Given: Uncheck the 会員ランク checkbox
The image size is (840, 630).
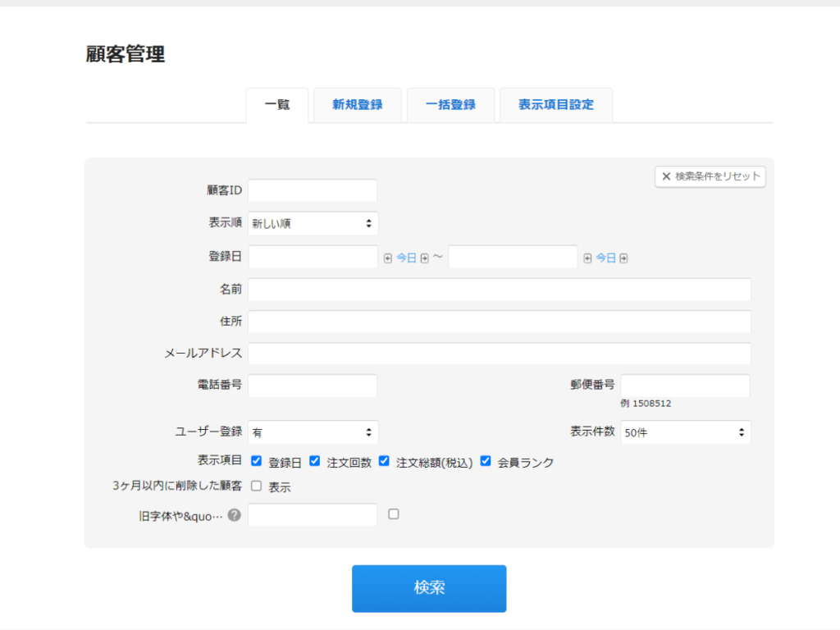Looking at the screenshot, I should pos(484,462).
